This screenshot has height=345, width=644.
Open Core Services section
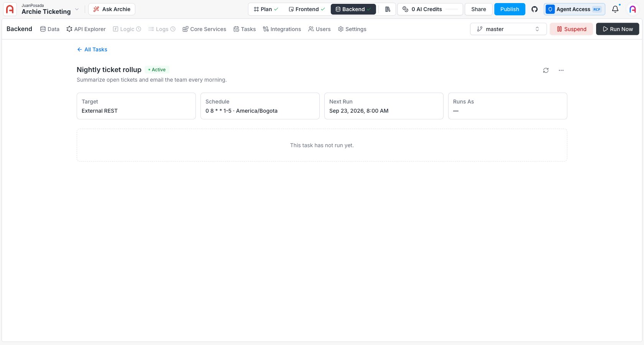tap(204, 29)
